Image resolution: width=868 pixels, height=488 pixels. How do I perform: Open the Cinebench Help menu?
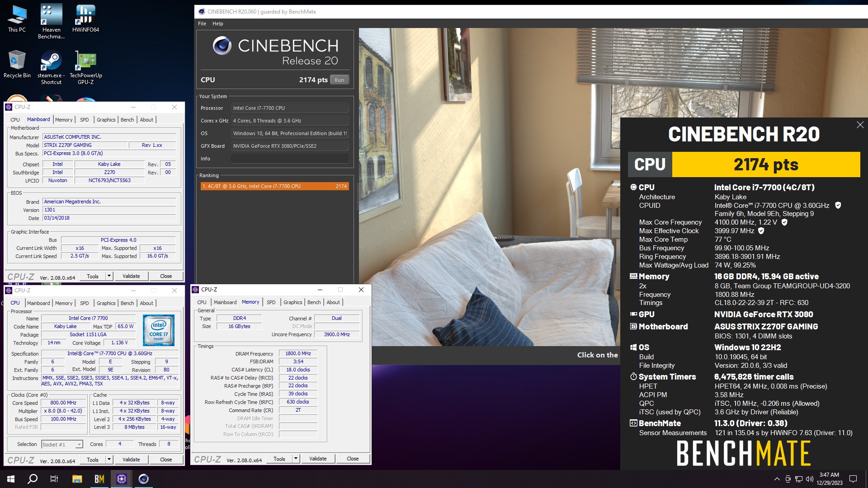(x=217, y=23)
